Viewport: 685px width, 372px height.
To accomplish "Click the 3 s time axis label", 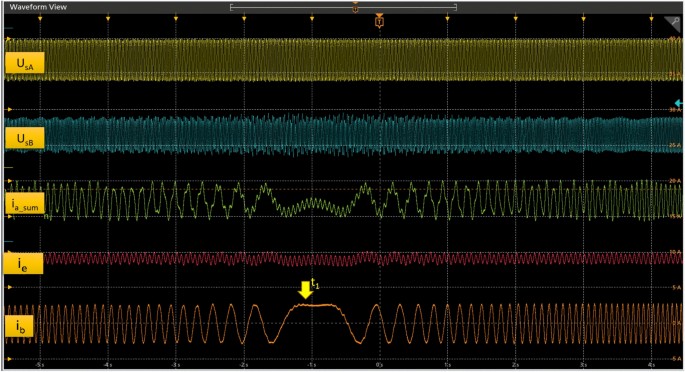I will 583,365.
